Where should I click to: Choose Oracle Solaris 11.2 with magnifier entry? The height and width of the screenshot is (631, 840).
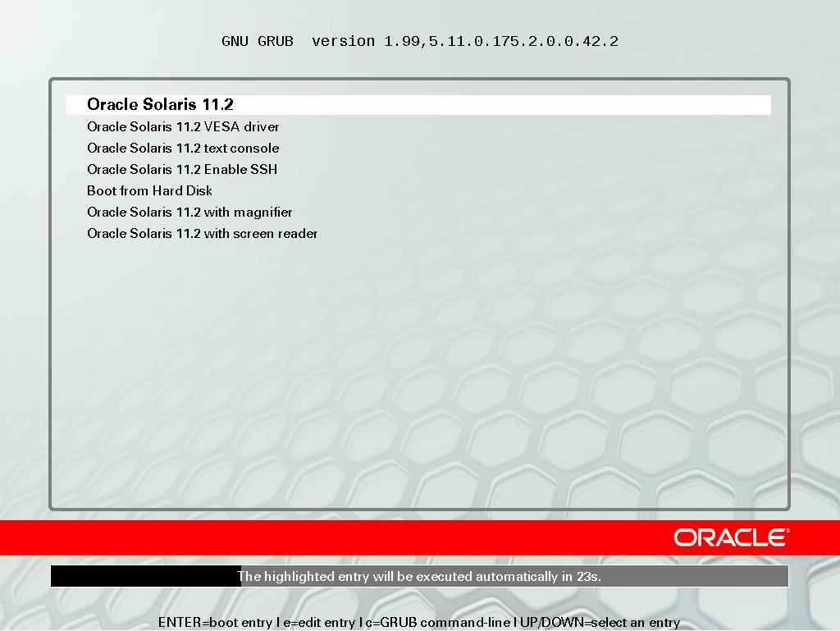[189, 213]
